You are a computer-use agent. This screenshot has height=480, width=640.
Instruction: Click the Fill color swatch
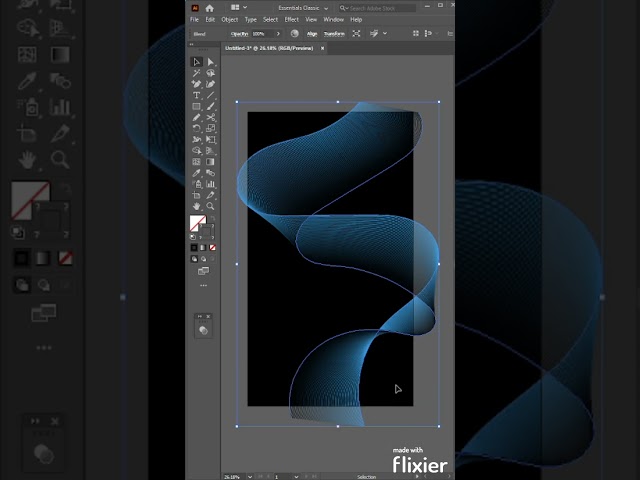coord(198,223)
